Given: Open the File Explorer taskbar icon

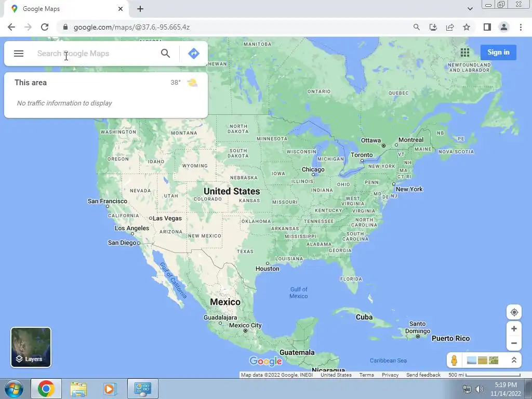Looking at the screenshot, I should pyautogui.click(x=78, y=389).
